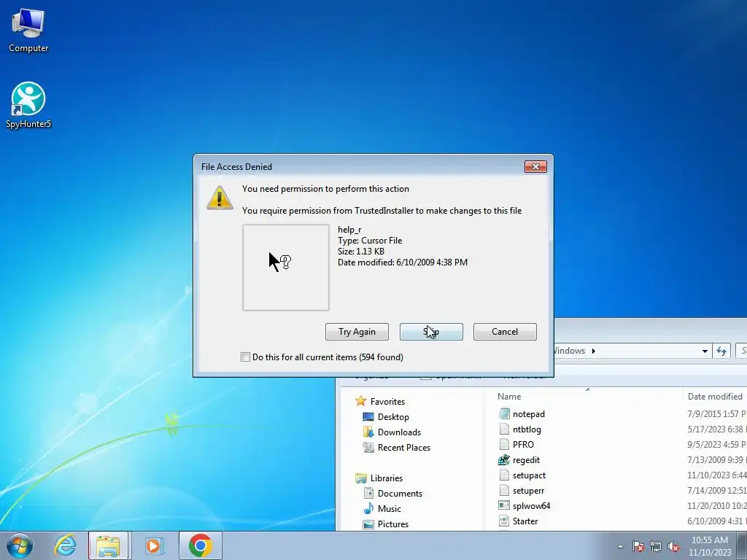Viewport: 747px width, 560px height.
Task: Click the setupact document icon
Action: 504,475
